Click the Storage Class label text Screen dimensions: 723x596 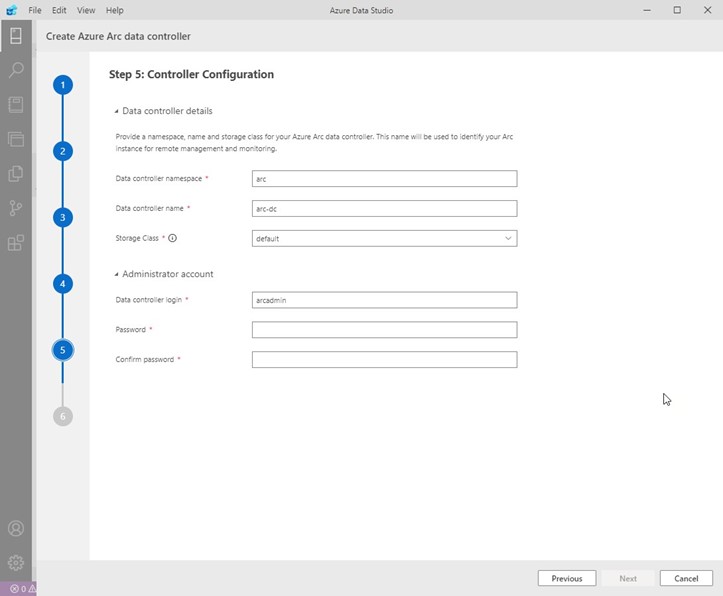137,238
